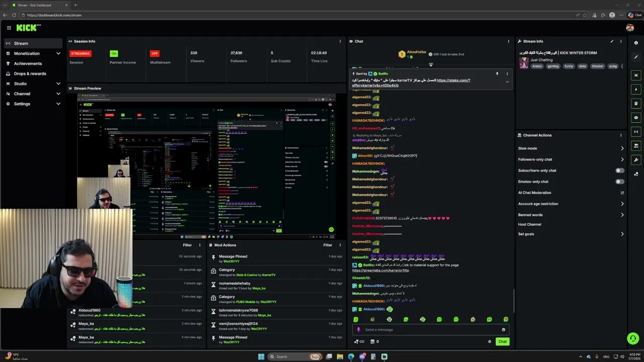Click the Arabic stream tag
This screenshot has width=644, height=362.
pyautogui.click(x=537, y=66)
